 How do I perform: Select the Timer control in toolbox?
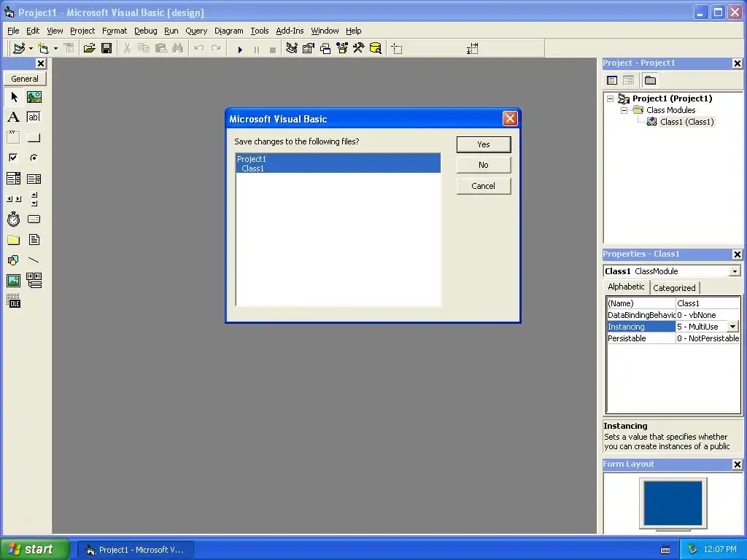(x=14, y=219)
